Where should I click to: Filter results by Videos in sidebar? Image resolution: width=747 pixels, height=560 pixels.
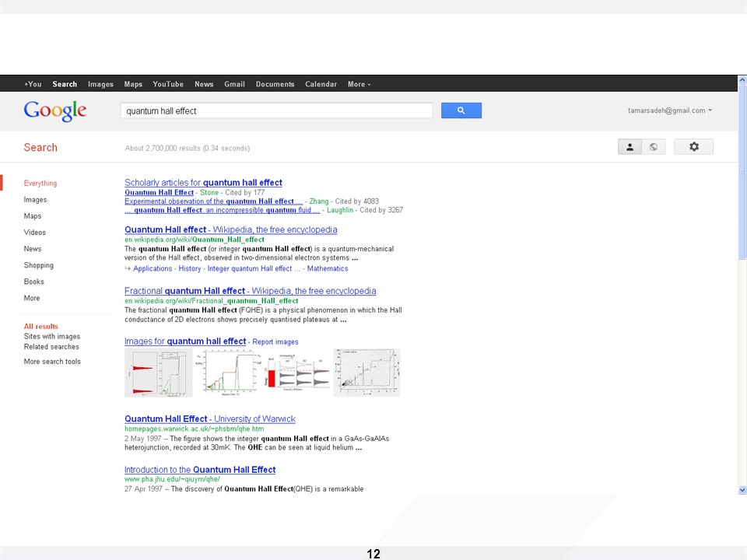tap(35, 233)
